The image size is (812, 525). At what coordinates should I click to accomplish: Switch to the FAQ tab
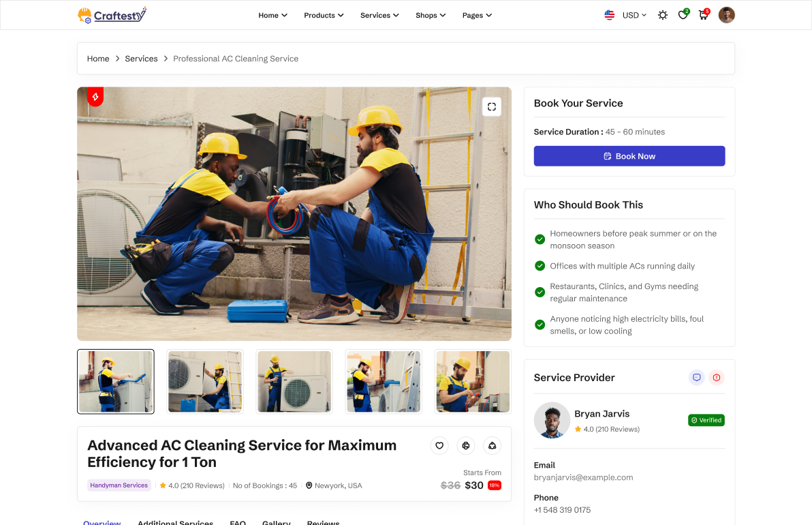(x=238, y=522)
